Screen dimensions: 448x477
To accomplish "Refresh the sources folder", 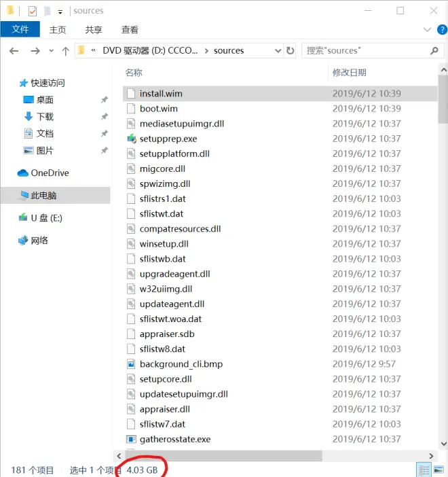I will pyautogui.click(x=291, y=50).
